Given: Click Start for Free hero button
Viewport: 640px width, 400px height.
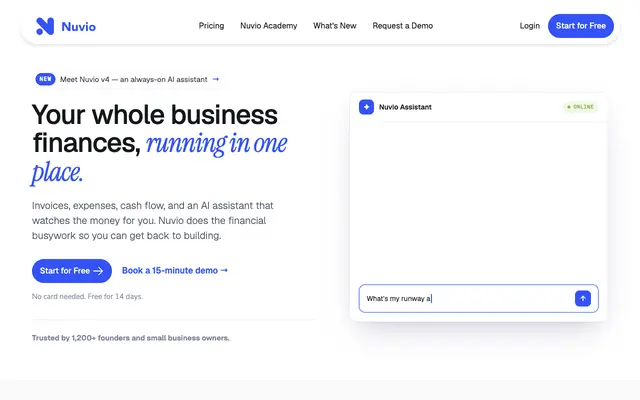Looking at the screenshot, I should (72, 271).
